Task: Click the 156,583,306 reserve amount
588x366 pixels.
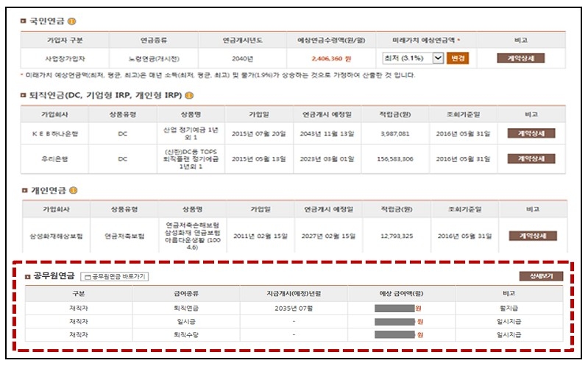Action: click(x=395, y=159)
